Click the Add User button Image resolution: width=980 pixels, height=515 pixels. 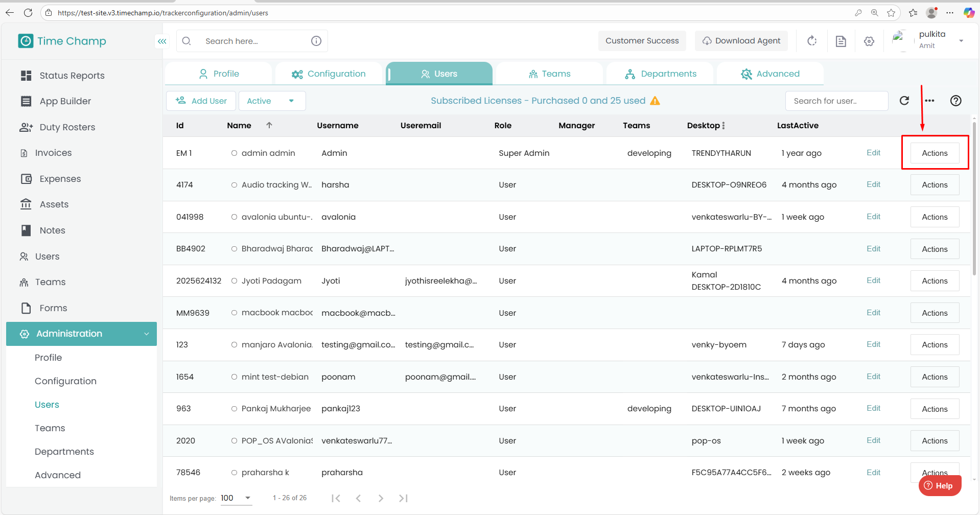pyautogui.click(x=201, y=101)
